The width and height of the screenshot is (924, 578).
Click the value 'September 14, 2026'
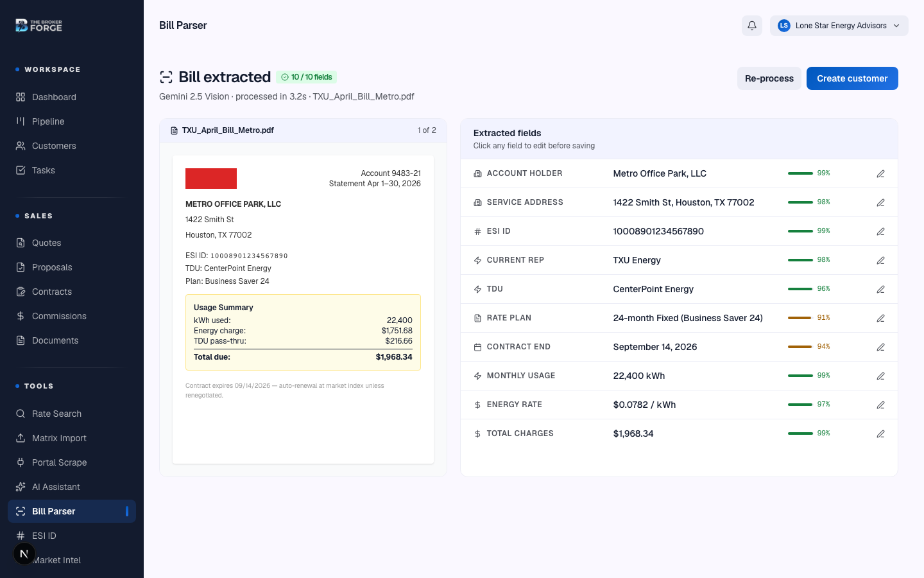pos(654,347)
